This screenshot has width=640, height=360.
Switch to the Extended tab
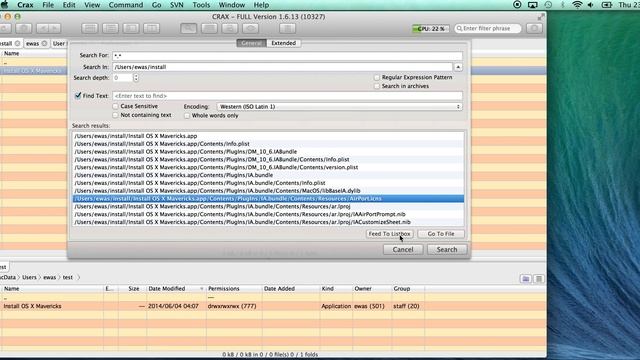click(x=284, y=43)
